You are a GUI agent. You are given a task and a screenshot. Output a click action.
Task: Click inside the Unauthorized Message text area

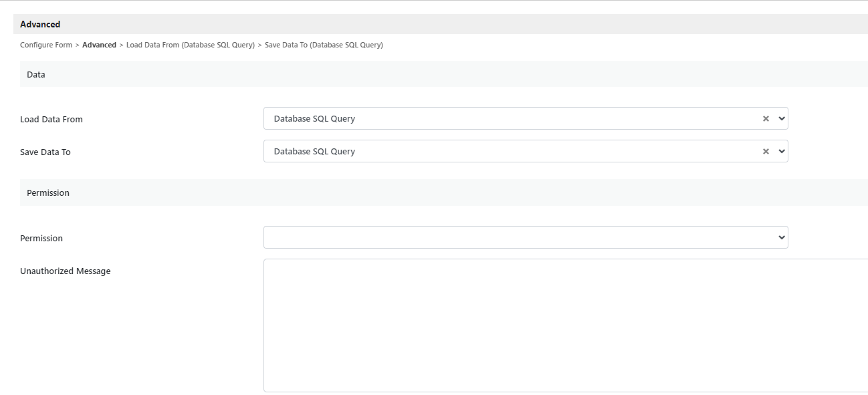point(565,325)
